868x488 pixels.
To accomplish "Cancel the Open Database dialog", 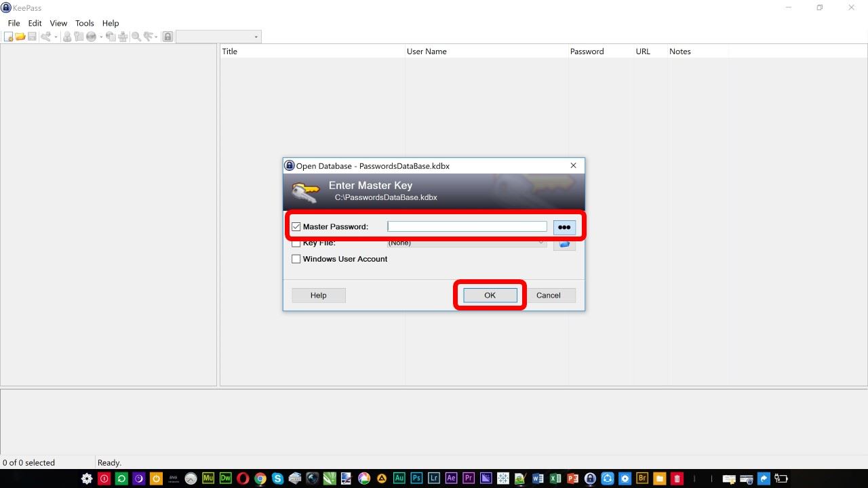I will (548, 296).
